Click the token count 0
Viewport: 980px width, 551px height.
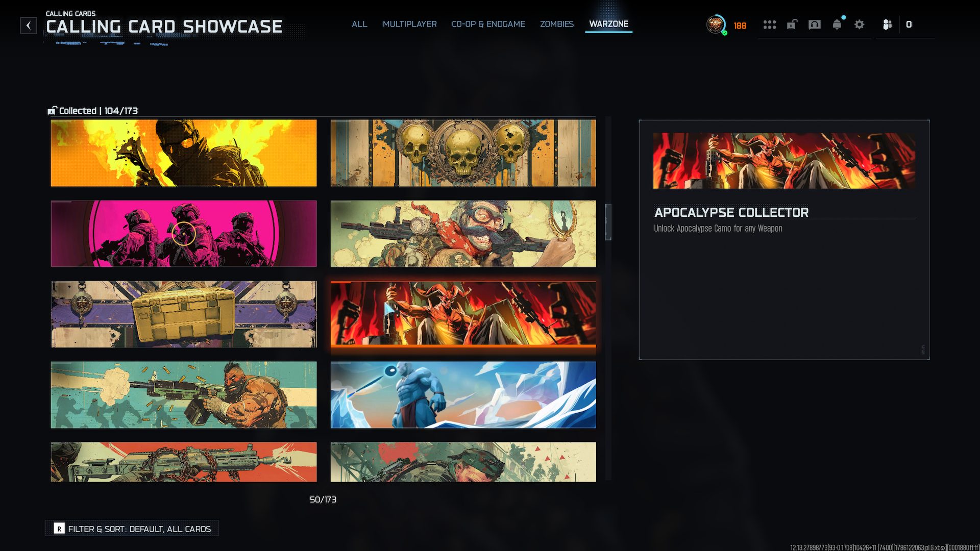coord(909,24)
